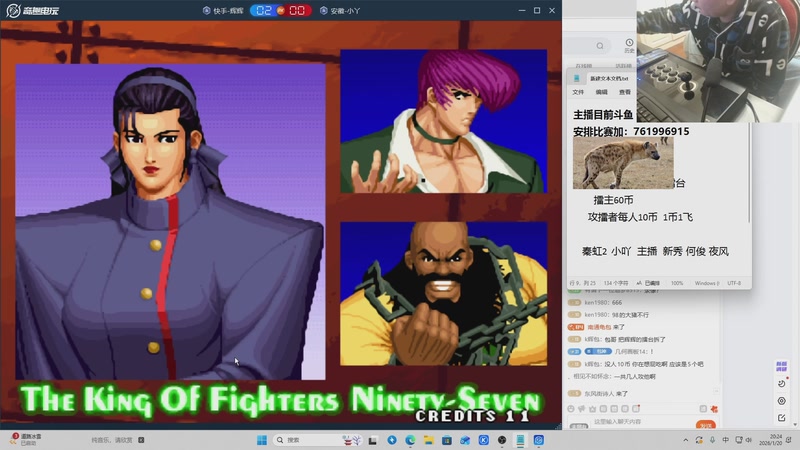The width and height of the screenshot is (800, 450).
Task: Click the red fish icon in chat toolbar
Action: [714, 409]
